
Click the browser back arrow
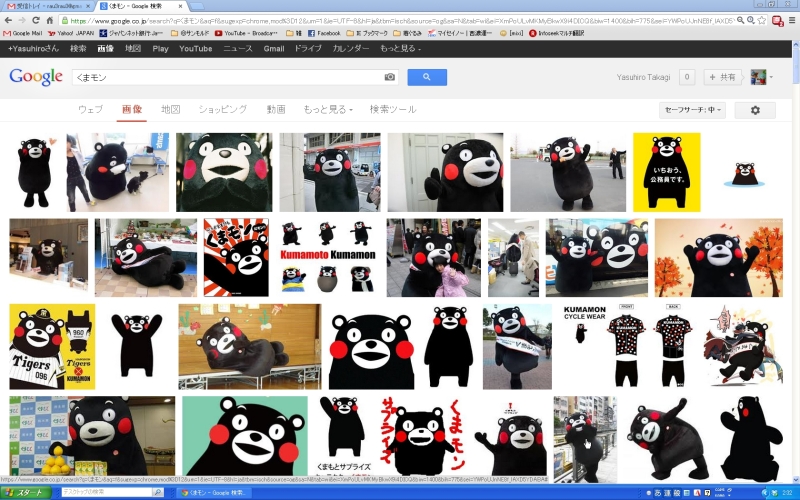click(x=7, y=20)
